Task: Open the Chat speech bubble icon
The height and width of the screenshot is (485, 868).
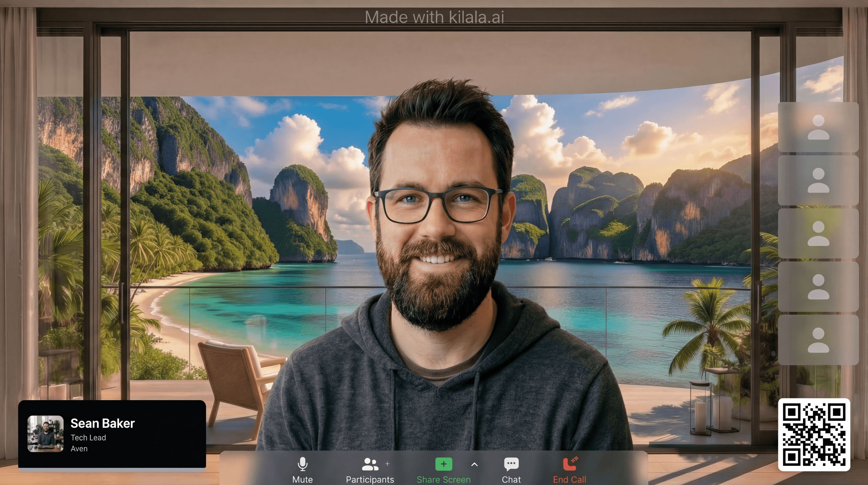Action: pyautogui.click(x=511, y=464)
